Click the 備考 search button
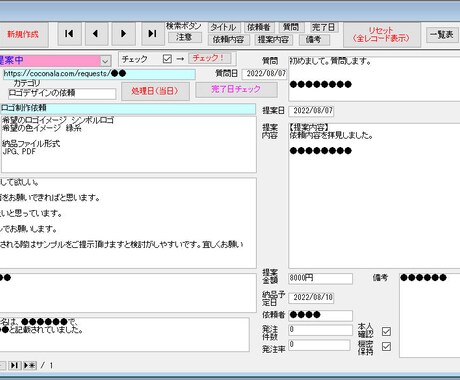460x380 pixels. point(314,40)
